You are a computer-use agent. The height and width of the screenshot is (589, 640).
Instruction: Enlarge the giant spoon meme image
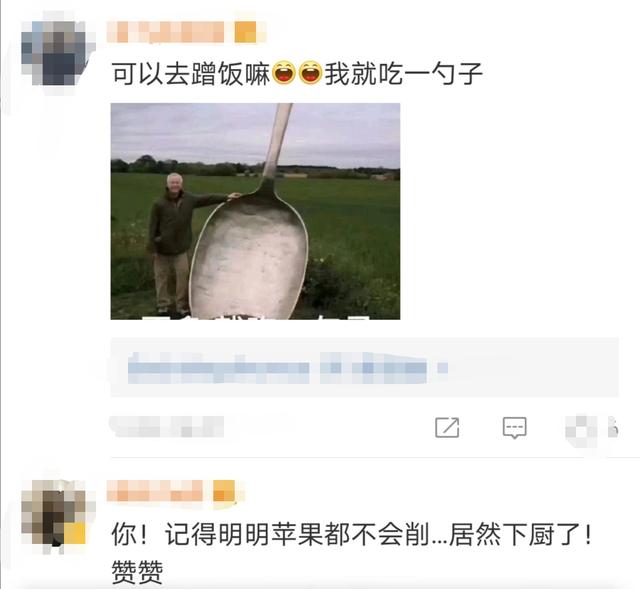[256, 211]
